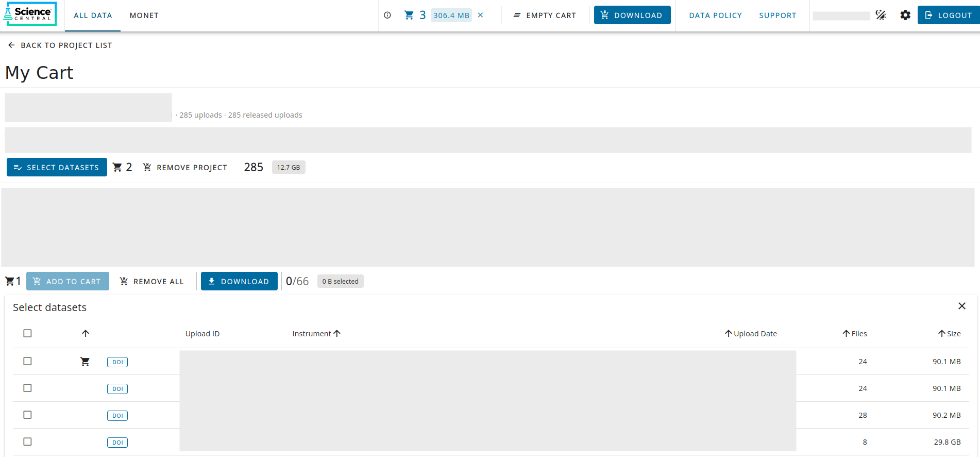Click ADD TO CART button
This screenshot has height=457, width=980.
tap(67, 281)
